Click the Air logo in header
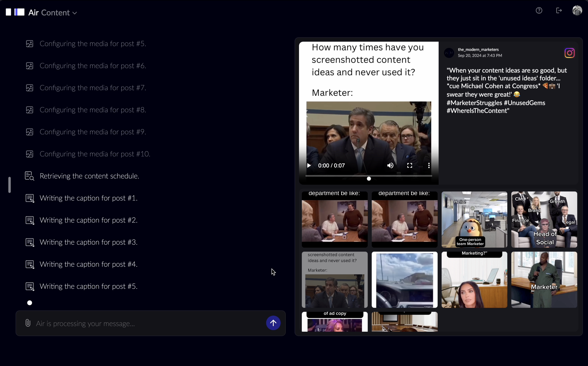Screen dimensions: 588x366 click(15, 12)
